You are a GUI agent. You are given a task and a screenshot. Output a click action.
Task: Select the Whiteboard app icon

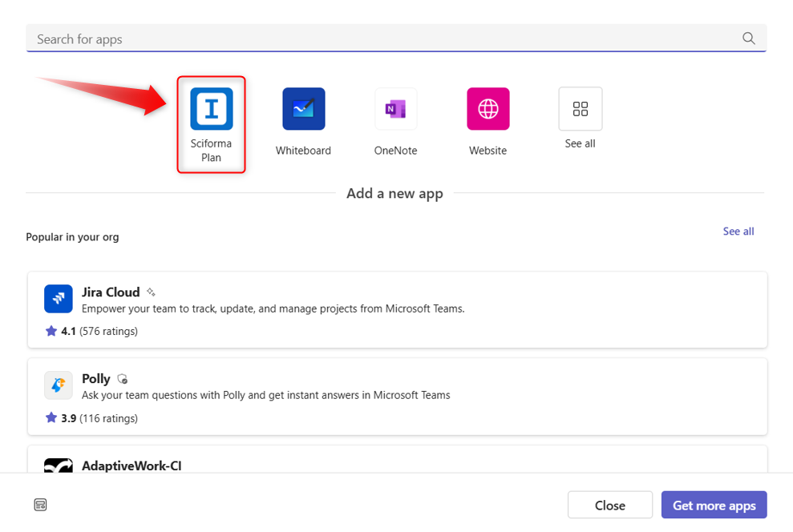(303, 109)
